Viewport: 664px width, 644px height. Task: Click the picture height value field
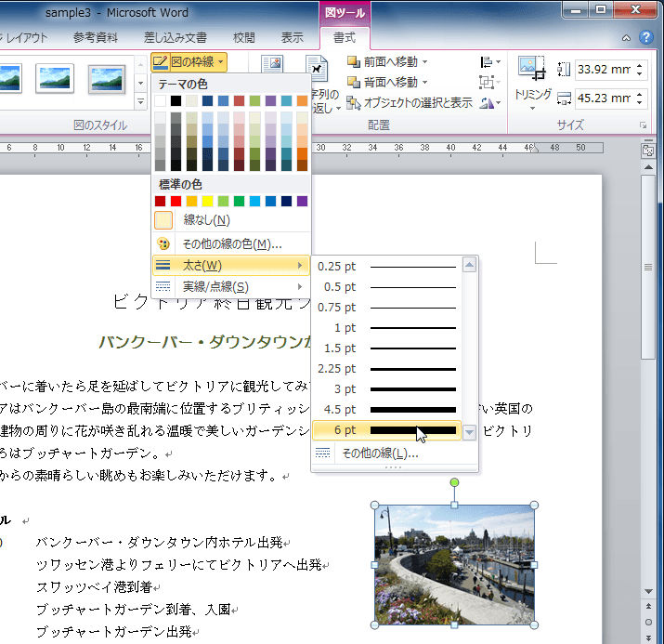click(602, 70)
